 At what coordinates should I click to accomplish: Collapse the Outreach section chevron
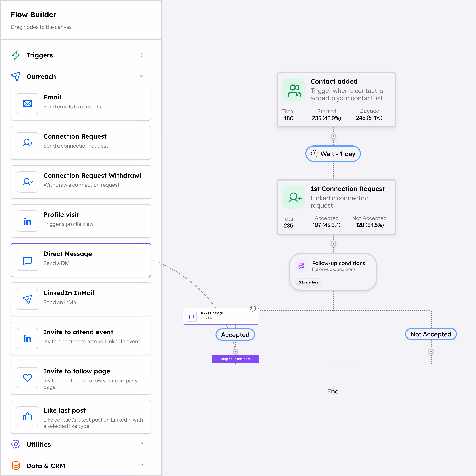pos(142,76)
